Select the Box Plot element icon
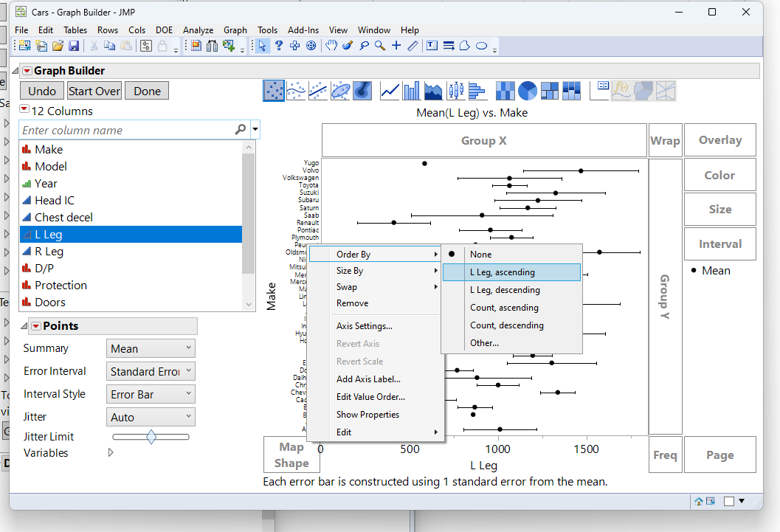The height and width of the screenshot is (532, 780). point(455,91)
